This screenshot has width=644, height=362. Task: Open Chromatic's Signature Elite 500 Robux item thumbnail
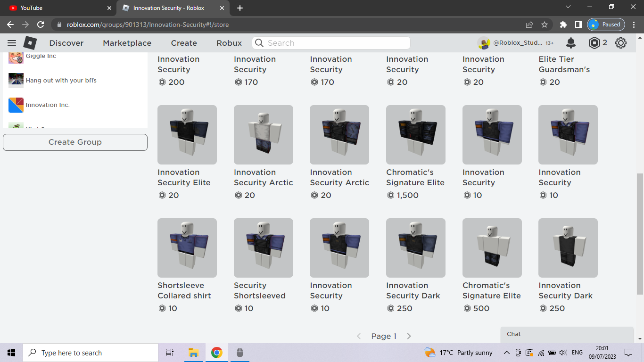tap(492, 248)
